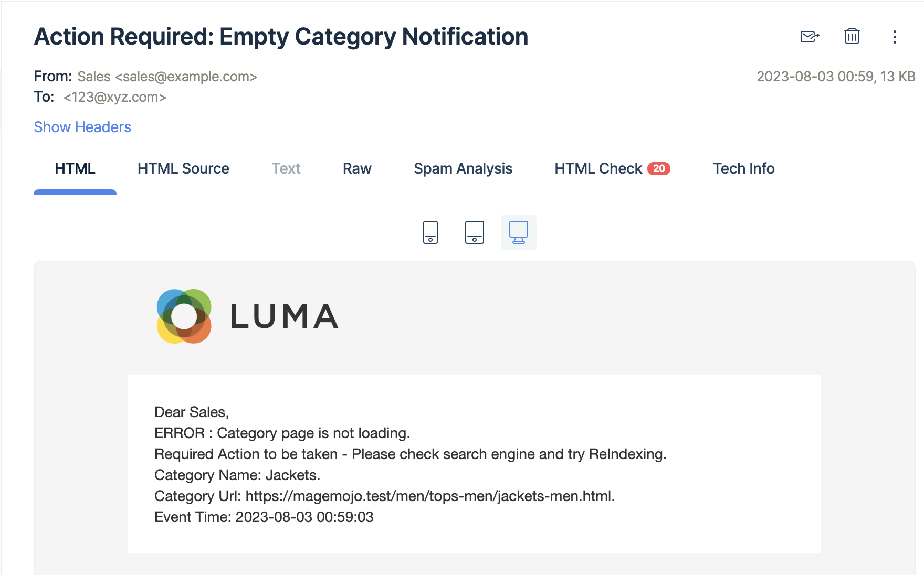Image resolution: width=924 pixels, height=575 pixels.
Task: Click the email subject title
Action: click(281, 37)
